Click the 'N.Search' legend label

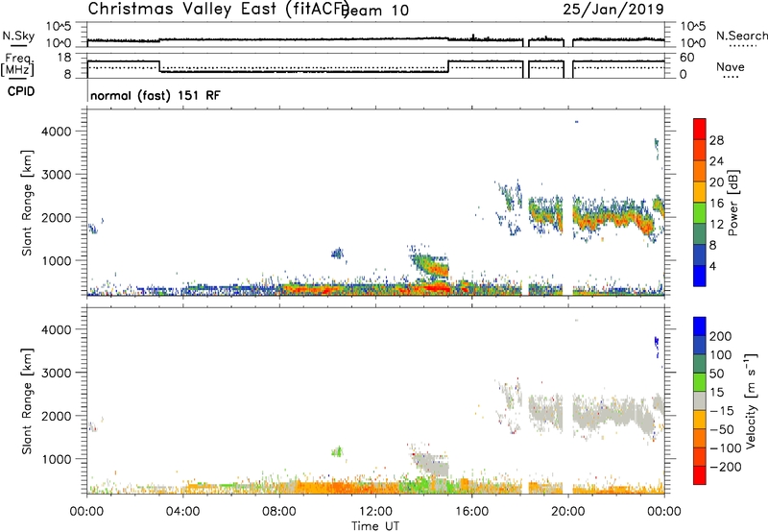coord(741,36)
